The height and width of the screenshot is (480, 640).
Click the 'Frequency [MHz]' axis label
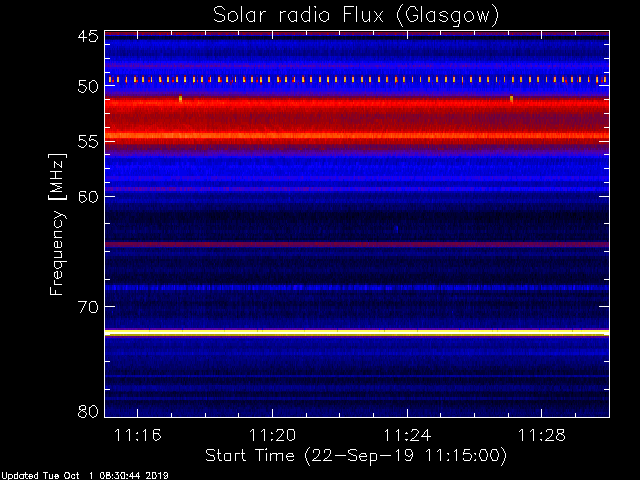click(x=57, y=224)
